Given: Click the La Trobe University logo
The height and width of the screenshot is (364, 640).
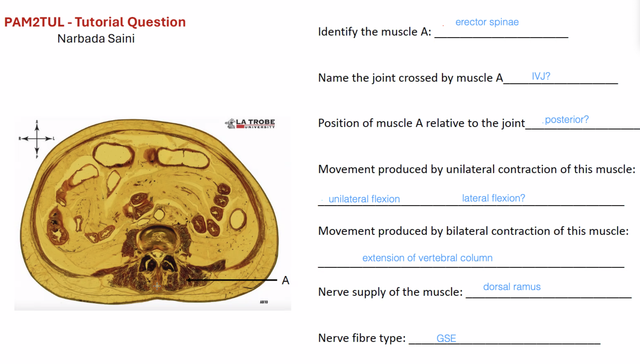Looking at the screenshot, I should (x=250, y=124).
